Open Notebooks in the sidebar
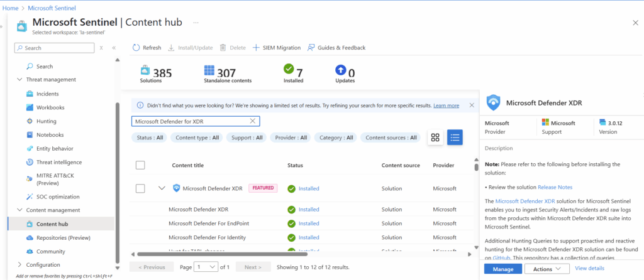 click(50, 135)
